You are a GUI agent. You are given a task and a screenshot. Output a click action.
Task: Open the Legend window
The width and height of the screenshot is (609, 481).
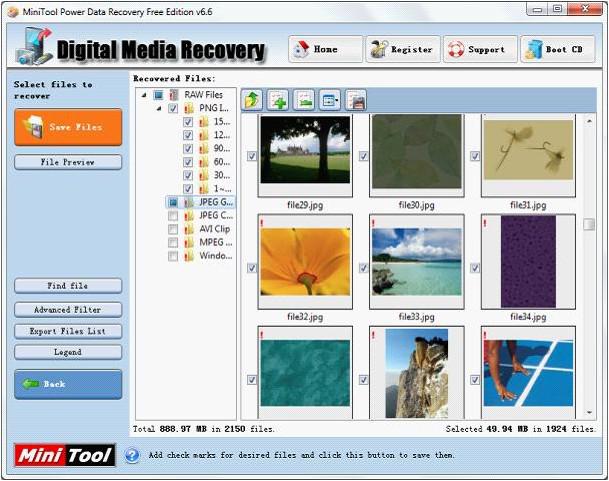tap(68, 352)
